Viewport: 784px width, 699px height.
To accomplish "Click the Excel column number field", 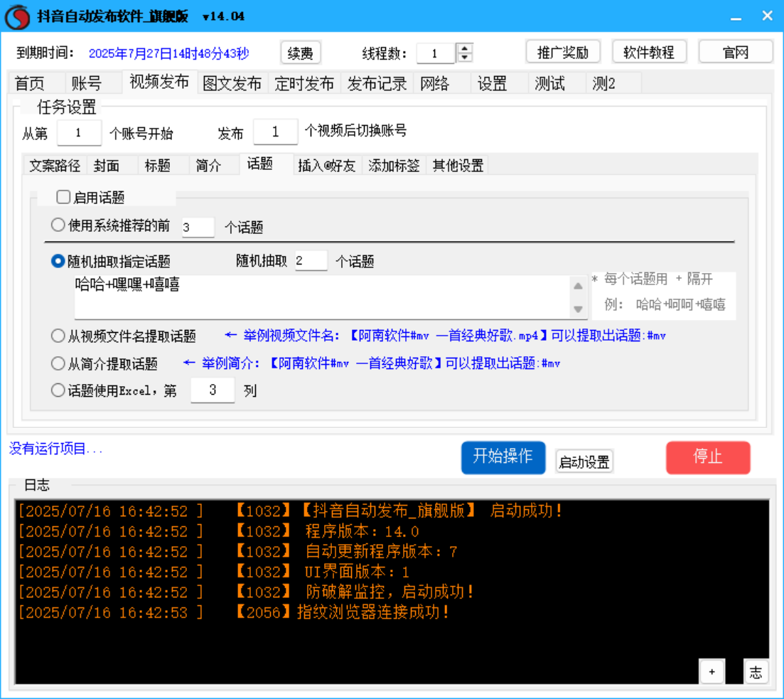I will point(213,390).
